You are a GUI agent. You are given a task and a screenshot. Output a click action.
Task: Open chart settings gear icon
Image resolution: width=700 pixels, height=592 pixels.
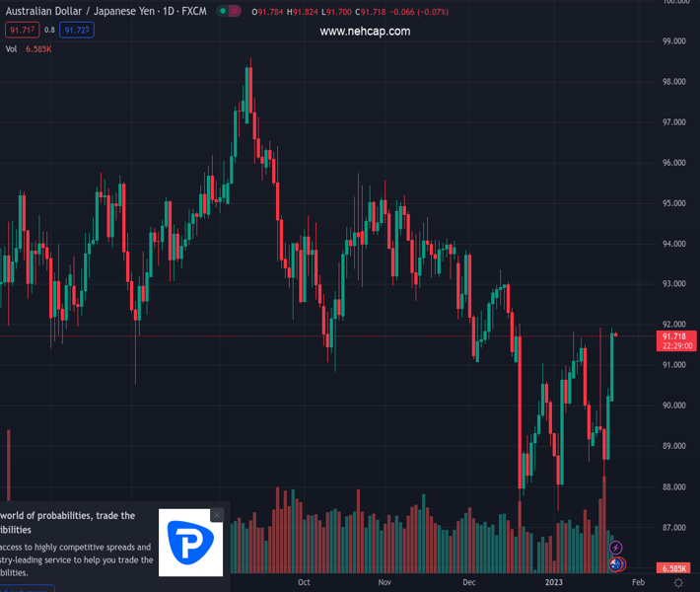[678, 583]
